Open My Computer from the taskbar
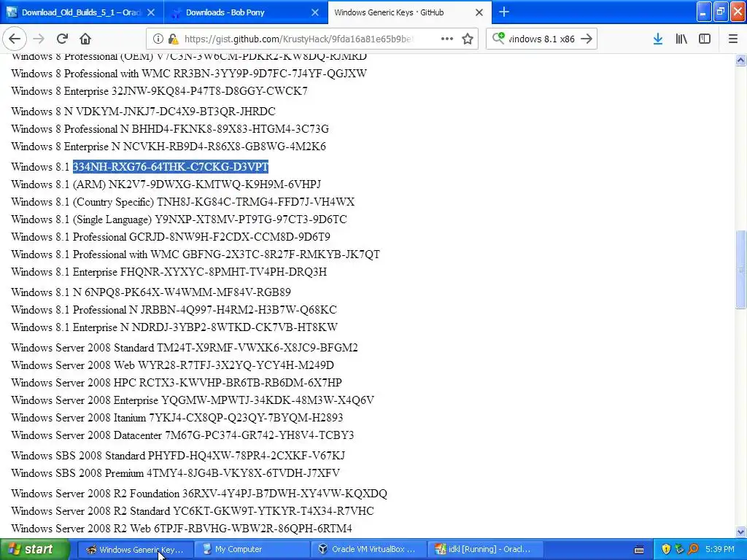747x560 pixels. (252, 549)
